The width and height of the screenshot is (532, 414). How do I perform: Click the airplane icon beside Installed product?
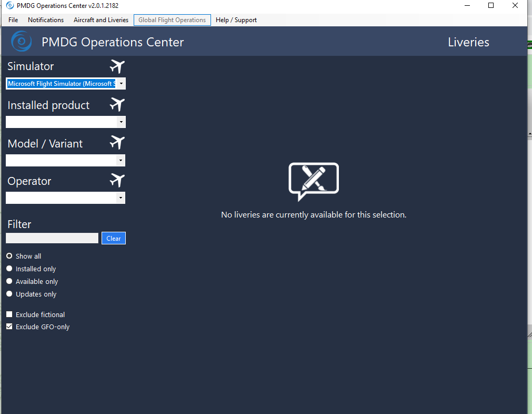tap(117, 105)
